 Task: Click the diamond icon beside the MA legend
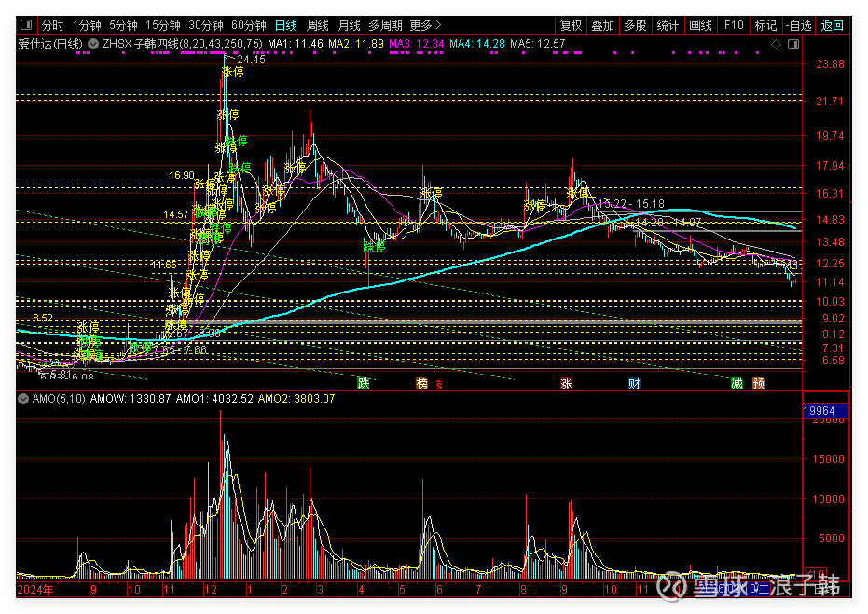(776, 44)
